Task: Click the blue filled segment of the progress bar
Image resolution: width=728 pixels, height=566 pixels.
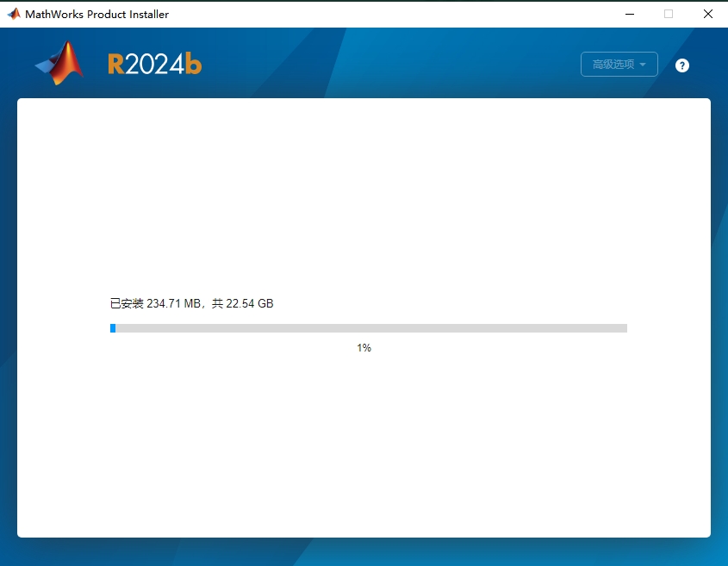Action: tap(113, 327)
